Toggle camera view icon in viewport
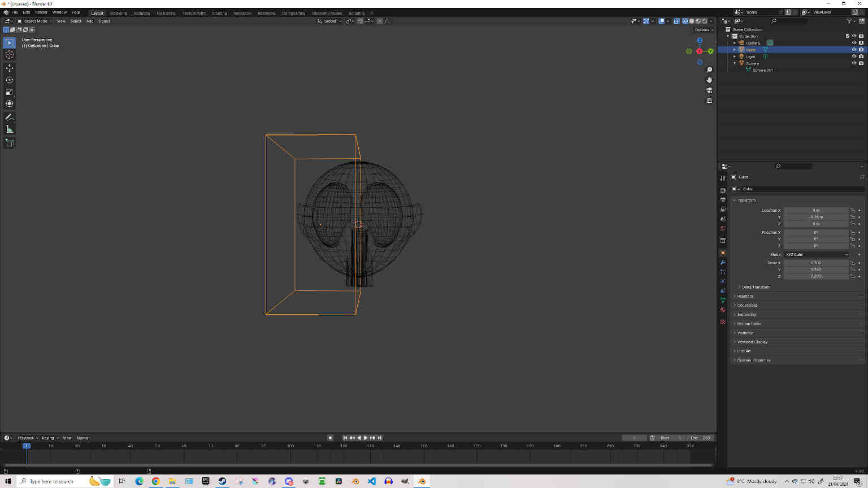Screen dimensions: 868x488 point(709,90)
